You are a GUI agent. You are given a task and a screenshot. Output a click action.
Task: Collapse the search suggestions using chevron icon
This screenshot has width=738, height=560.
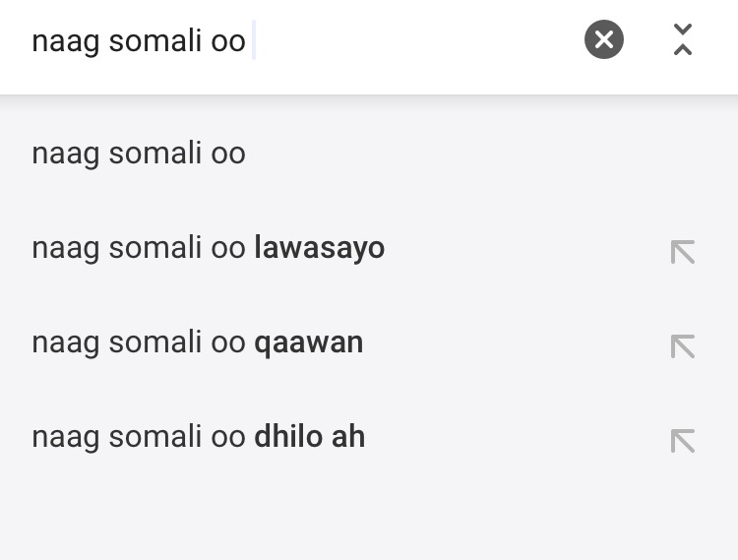pyautogui.click(x=683, y=39)
